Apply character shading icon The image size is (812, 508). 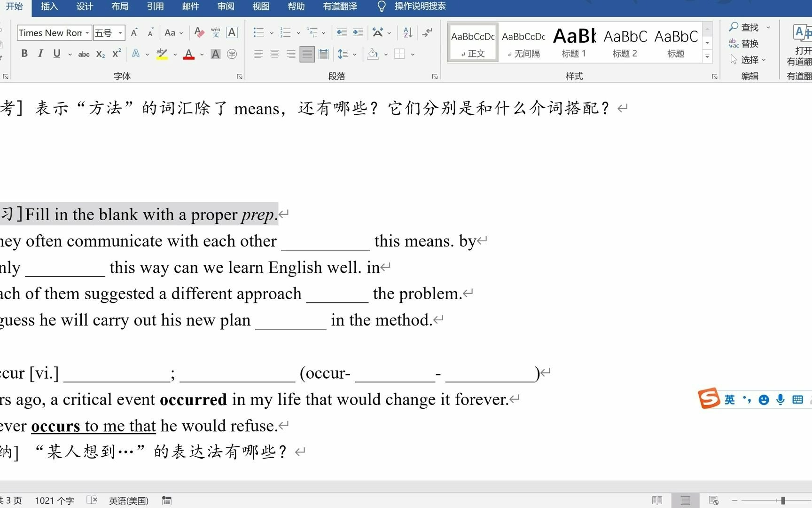point(216,54)
